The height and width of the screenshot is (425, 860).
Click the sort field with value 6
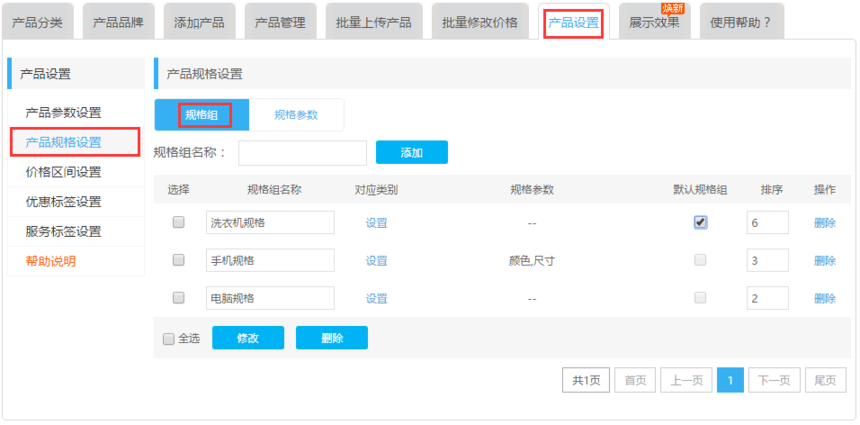pos(768,223)
